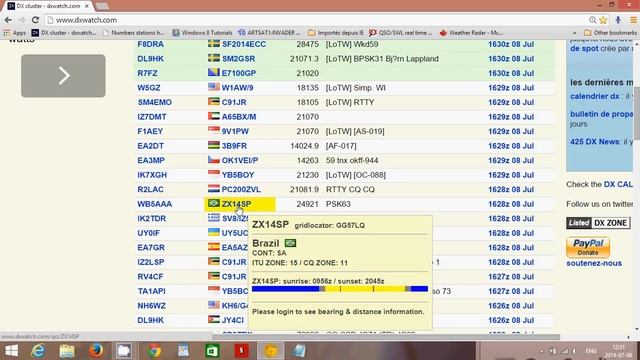Click the zoom magnifier icon in address bar
The height and width of the screenshot is (360, 640).
pyautogui.click(x=593, y=20)
